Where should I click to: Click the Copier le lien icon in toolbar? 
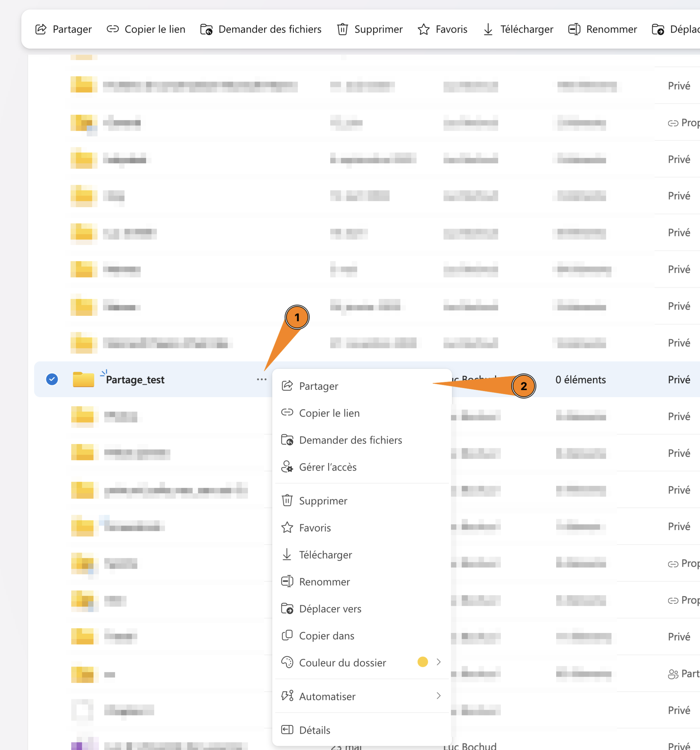click(x=113, y=29)
